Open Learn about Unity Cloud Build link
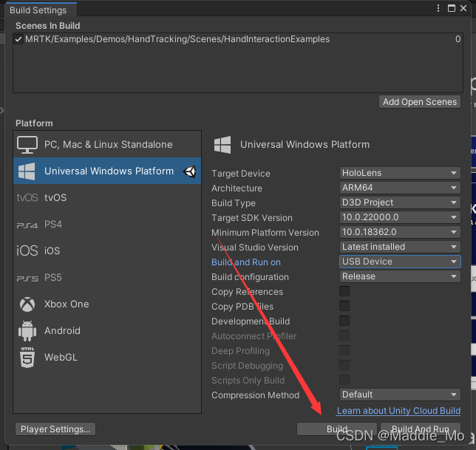This screenshot has height=450, width=476. point(398,411)
